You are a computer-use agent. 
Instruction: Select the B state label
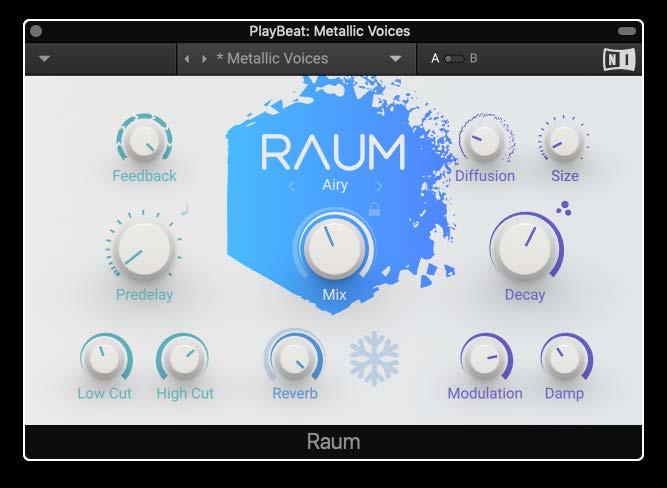tap(473, 58)
